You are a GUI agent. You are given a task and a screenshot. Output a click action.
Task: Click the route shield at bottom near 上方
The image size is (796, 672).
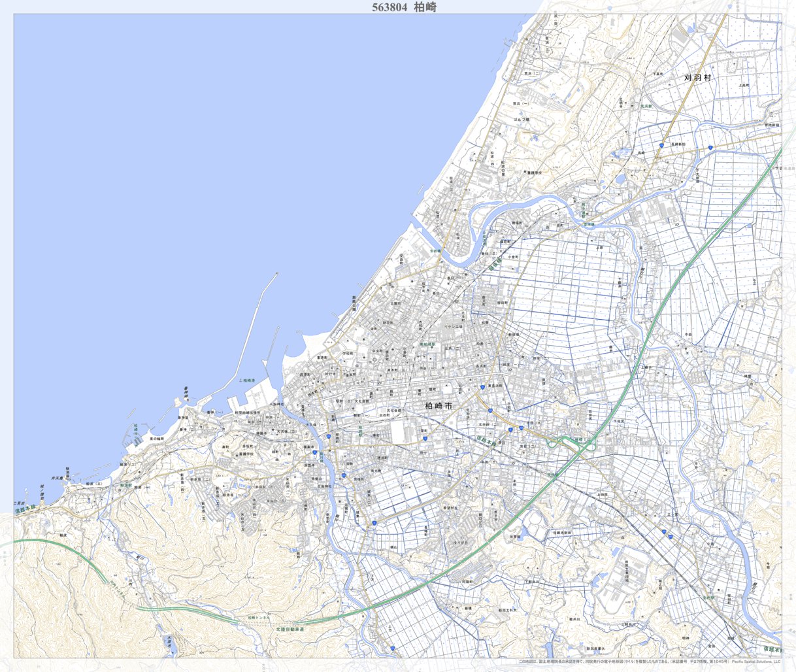392,648
